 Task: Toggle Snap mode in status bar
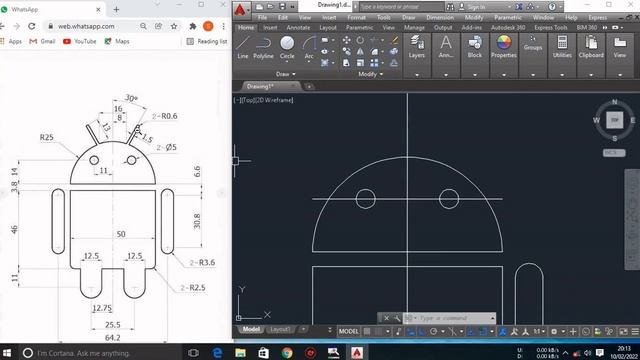378,331
